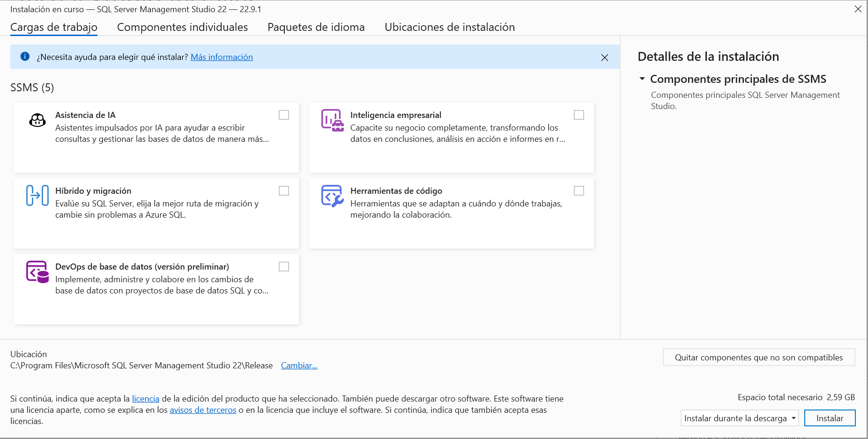Close the installer window
The width and height of the screenshot is (868, 439).
(x=858, y=9)
